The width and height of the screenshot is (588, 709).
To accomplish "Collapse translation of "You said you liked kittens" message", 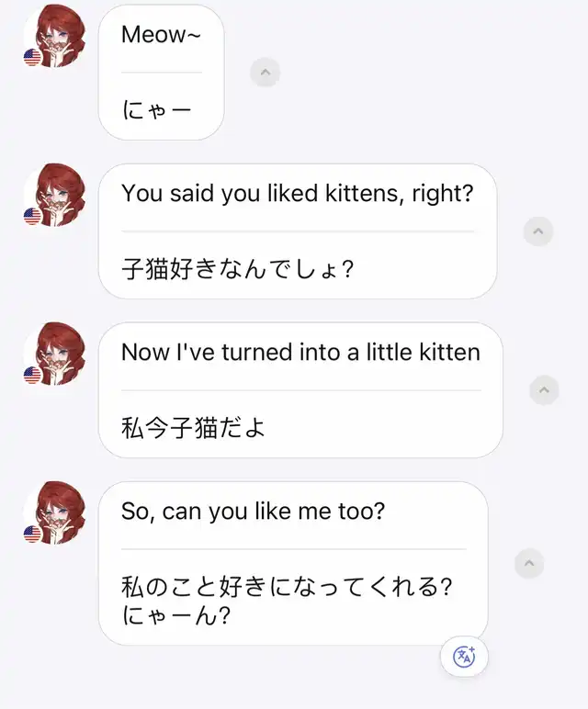I will point(537,231).
